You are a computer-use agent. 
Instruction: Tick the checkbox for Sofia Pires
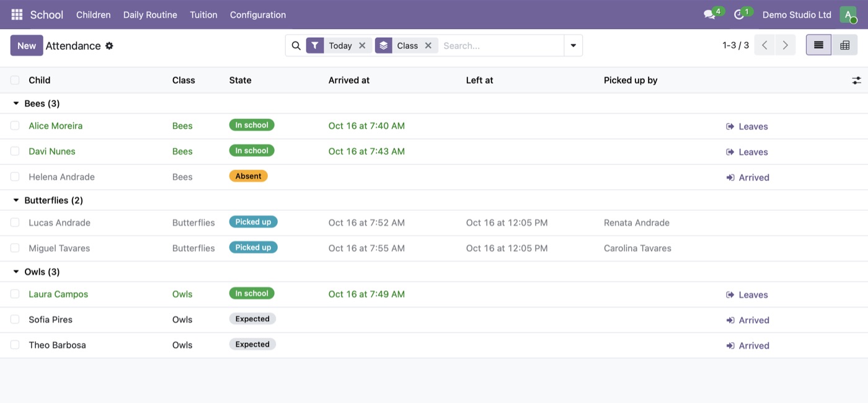pos(15,319)
